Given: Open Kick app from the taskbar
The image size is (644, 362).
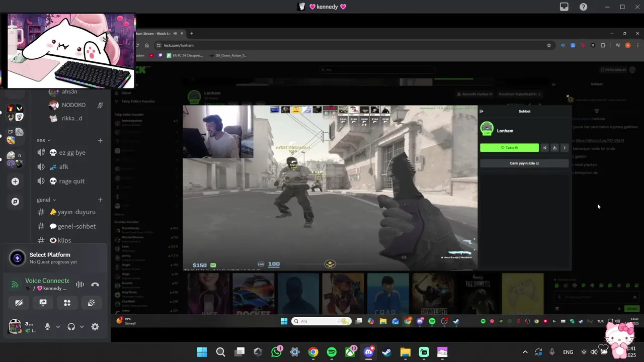Looking at the screenshot, I should point(424,352).
